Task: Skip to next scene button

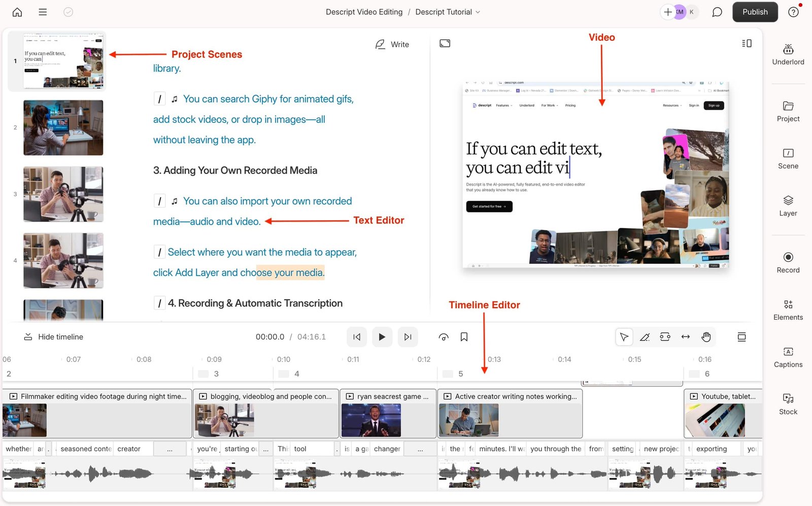Action: click(x=408, y=337)
